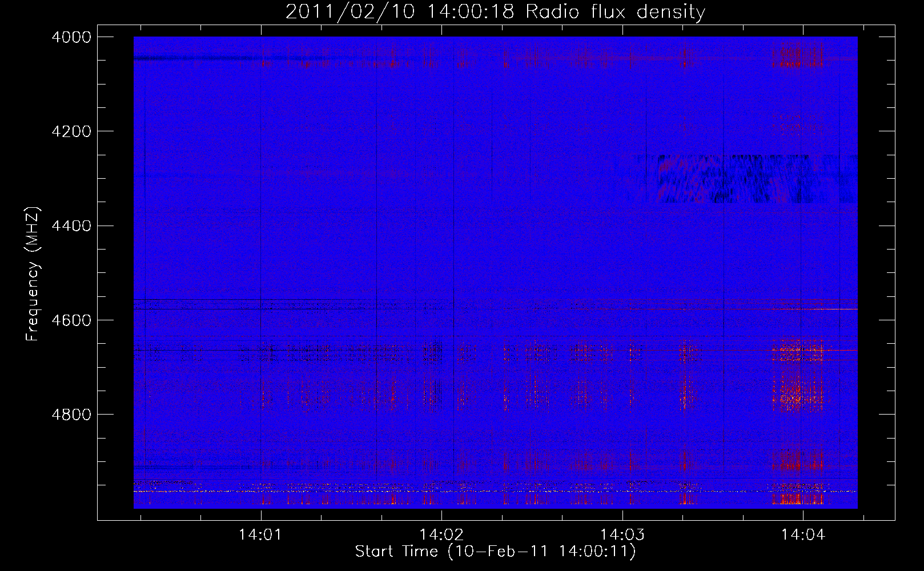
Task: Click the 14:04 time axis label
Action: point(804,535)
